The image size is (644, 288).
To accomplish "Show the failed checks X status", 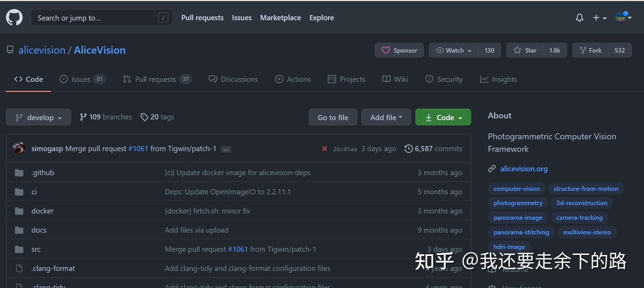I will (x=324, y=149).
